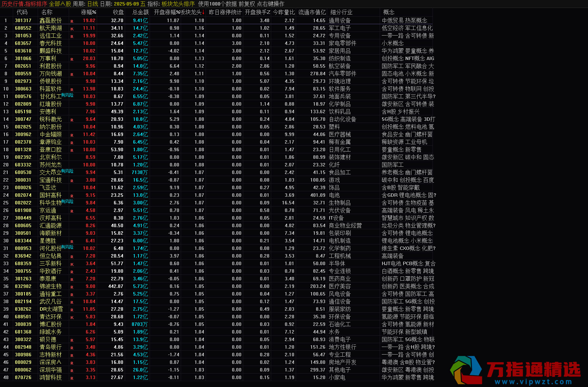The height and width of the screenshot is (387, 588).
Task: Select the 武汉凡谷 stock name
Action: click(x=50, y=301)
